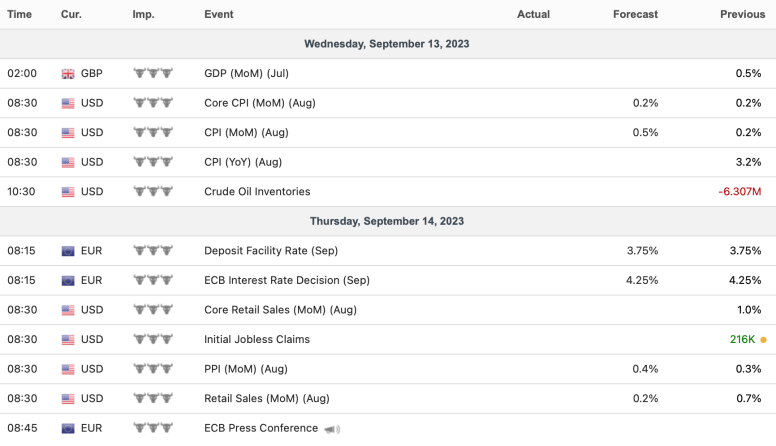The height and width of the screenshot is (446, 776).
Task: Open the Core CPI (MoM) (Aug) event
Action: (260, 103)
